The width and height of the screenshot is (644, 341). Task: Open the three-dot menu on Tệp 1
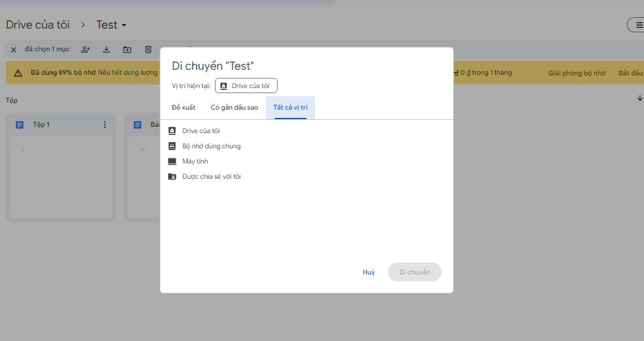pos(105,125)
